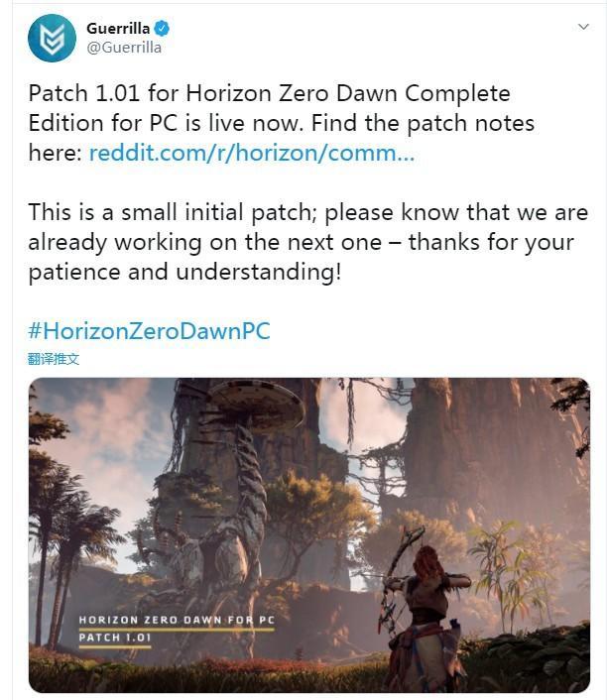Click the 'This is a small initial patch' paragraph

pyautogui.click(x=308, y=242)
